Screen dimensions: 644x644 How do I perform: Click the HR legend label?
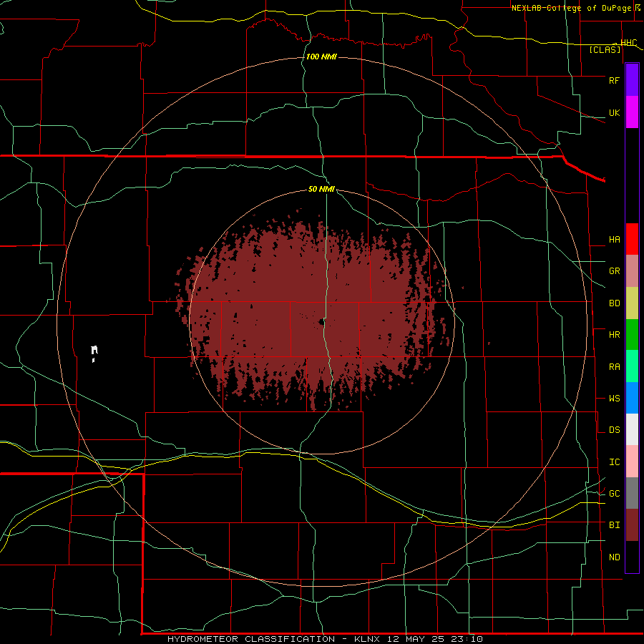tap(614, 335)
